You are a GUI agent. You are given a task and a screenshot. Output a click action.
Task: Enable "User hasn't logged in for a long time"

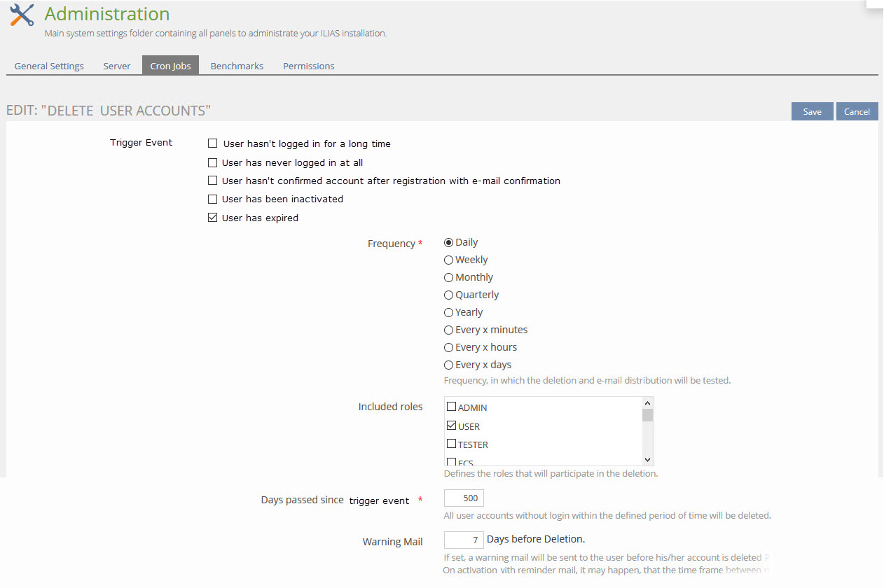213,143
